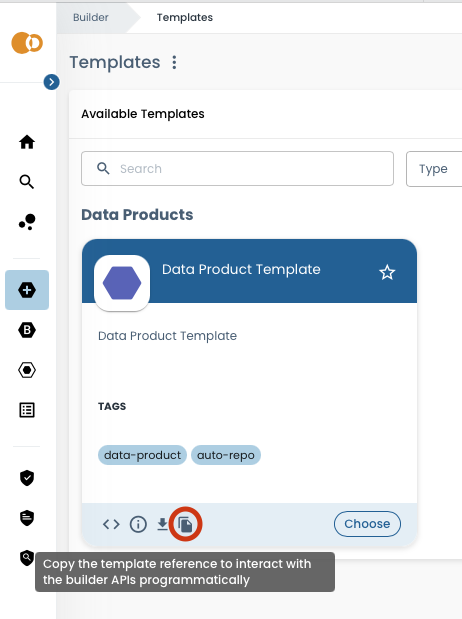Open the shield search sidebar icon
The height and width of the screenshot is (619, 462).
[x=26, y=558]
